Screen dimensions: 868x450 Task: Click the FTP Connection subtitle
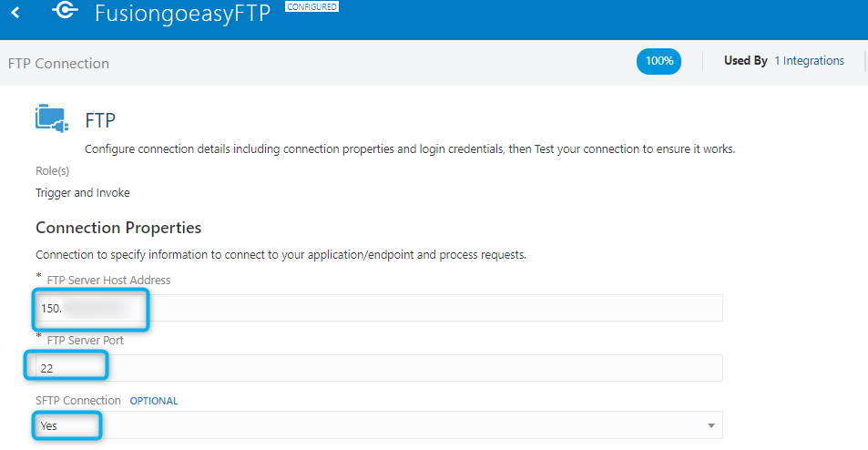[58, 64]
